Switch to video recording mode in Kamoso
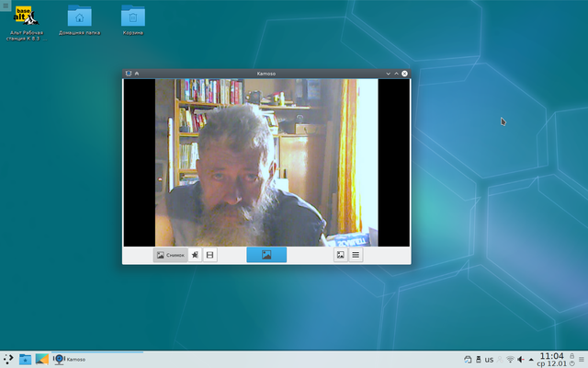 [x=210, y=255]
